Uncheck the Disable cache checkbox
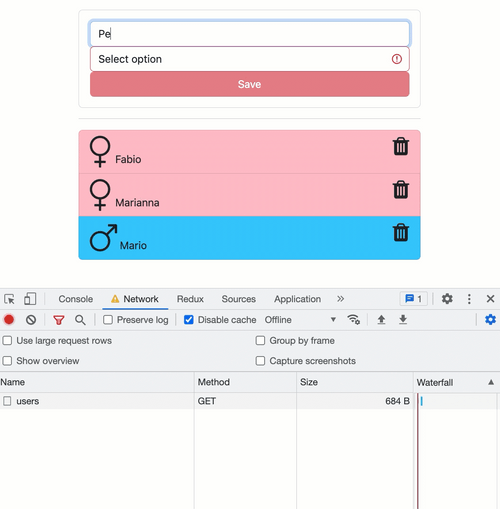 pos(189,320)
